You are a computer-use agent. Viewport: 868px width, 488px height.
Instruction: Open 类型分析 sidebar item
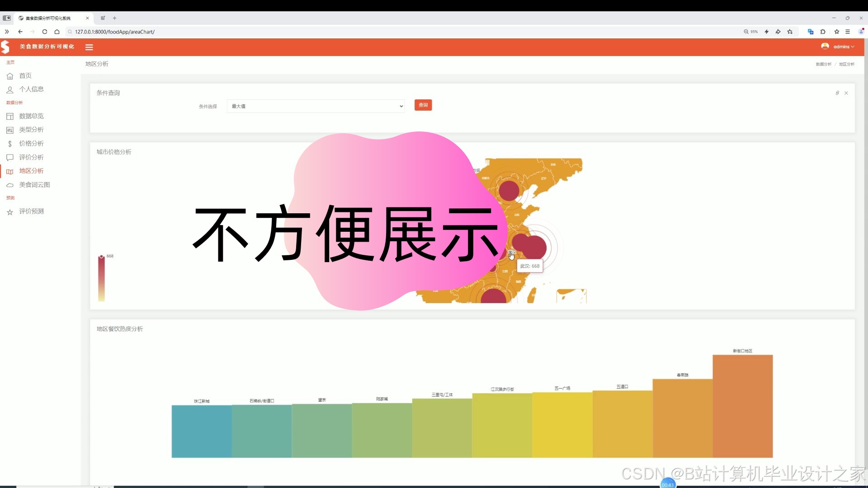coord(31,130)
